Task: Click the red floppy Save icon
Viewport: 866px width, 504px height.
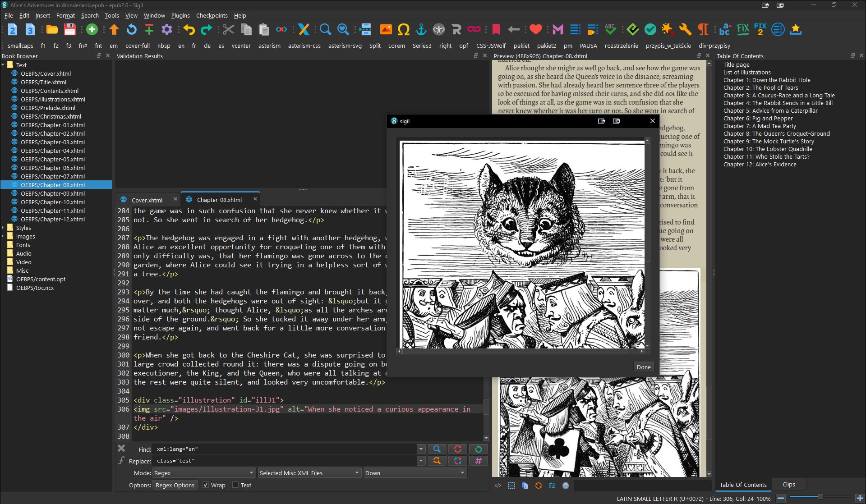Action: tap(70, 30)
